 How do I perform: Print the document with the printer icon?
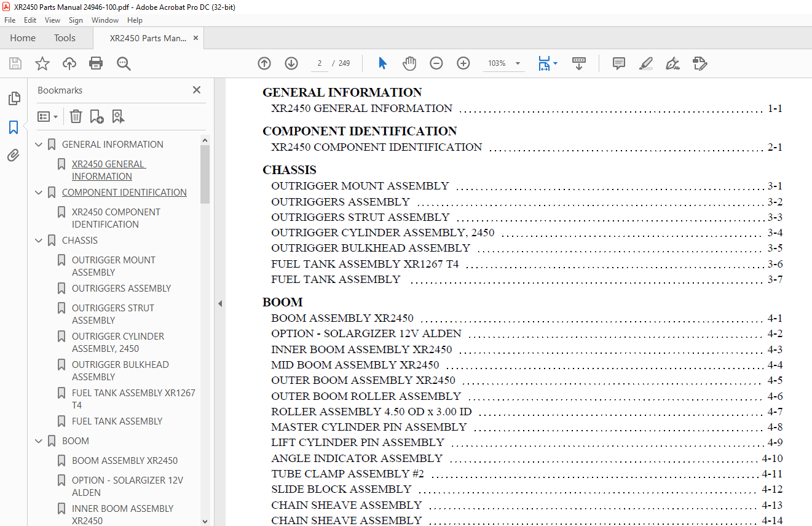96,63
